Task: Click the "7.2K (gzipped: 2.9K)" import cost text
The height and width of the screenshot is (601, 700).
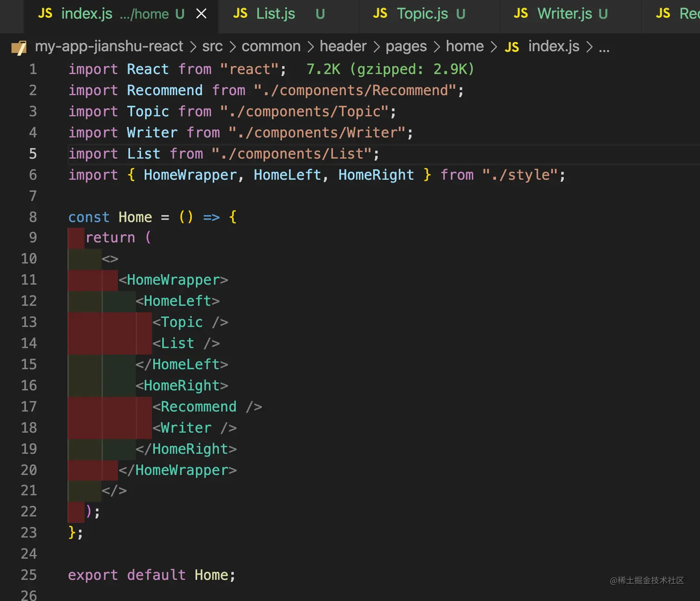Action: [x=391, y=69]
